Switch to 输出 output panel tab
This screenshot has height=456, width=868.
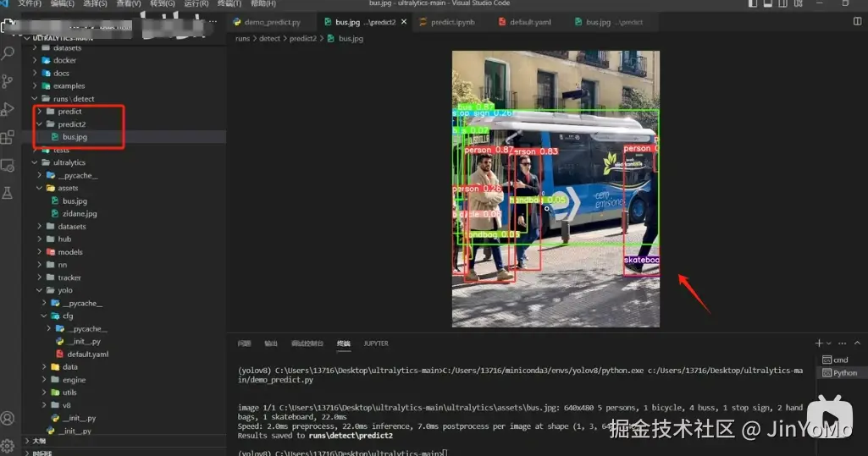pyautogui.click(x=271, y=343)
